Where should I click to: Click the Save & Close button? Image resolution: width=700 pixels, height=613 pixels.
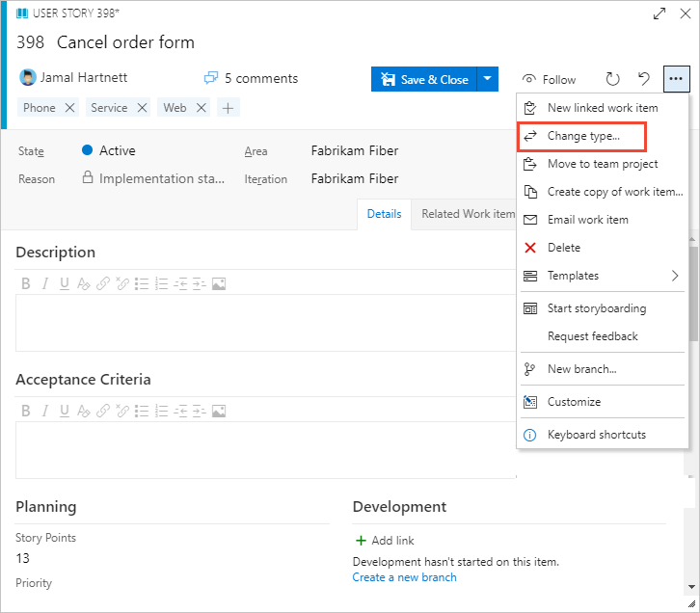tap(424, 79)
